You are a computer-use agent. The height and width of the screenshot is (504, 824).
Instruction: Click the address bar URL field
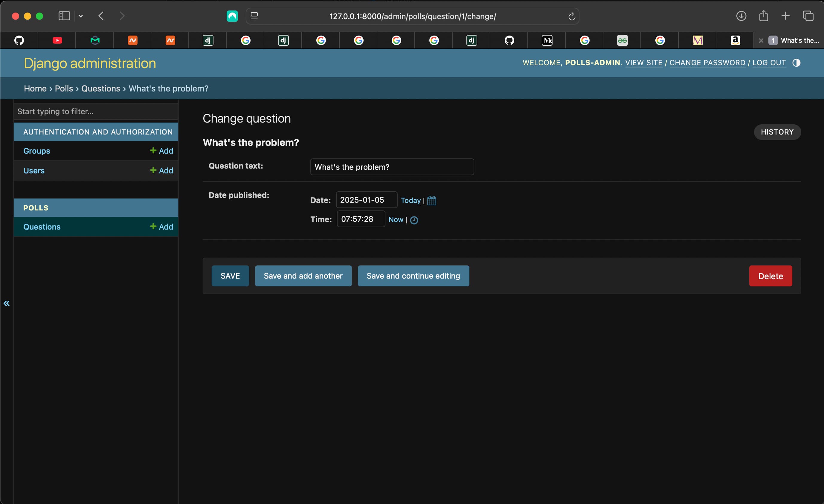412,16
